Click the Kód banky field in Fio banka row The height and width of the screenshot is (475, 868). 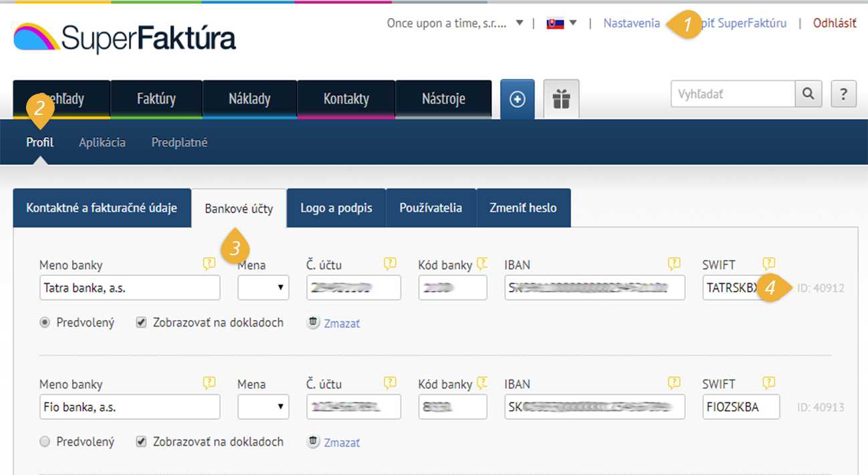453,407
